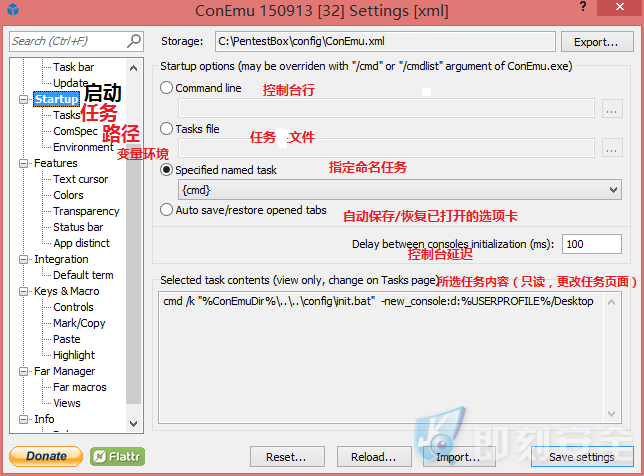Open the Highlight settings page

point(74,355)
